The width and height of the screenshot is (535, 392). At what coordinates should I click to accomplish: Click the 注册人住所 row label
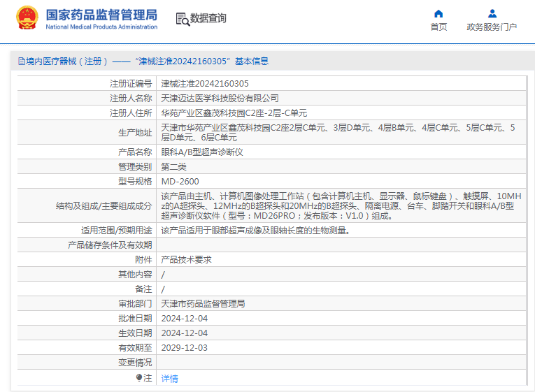(x=131, y=112)
